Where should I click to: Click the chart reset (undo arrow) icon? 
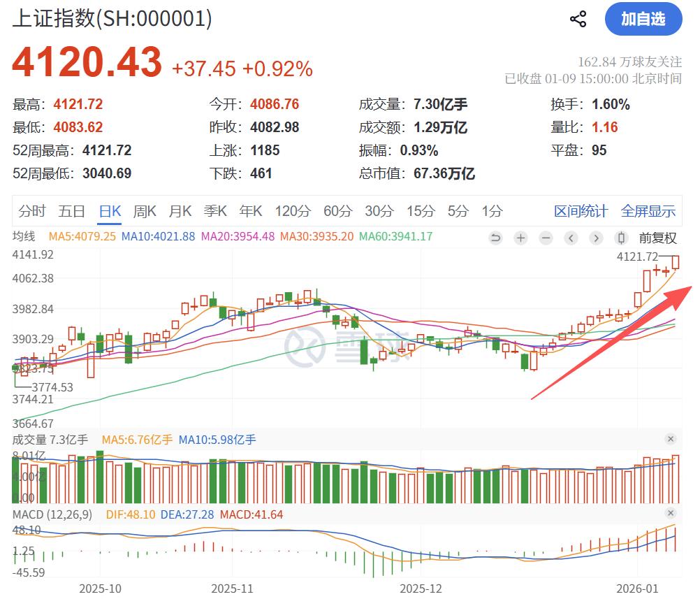click(x=495, y=238)
